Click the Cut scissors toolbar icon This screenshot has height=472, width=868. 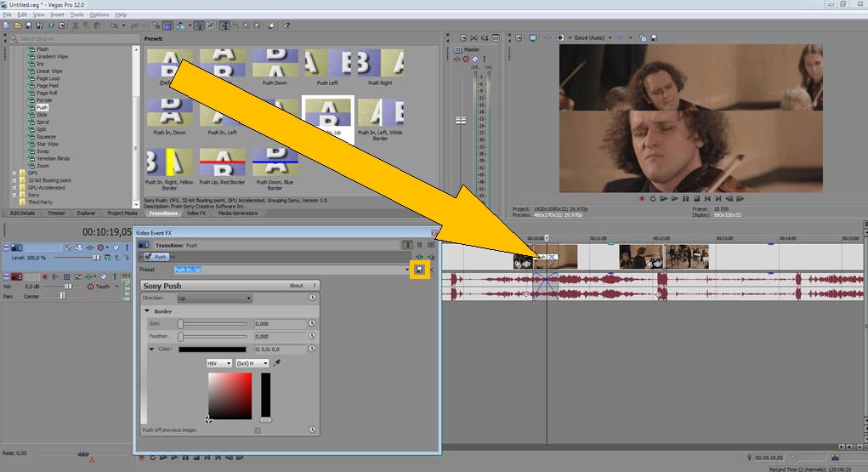click(76, 26)
